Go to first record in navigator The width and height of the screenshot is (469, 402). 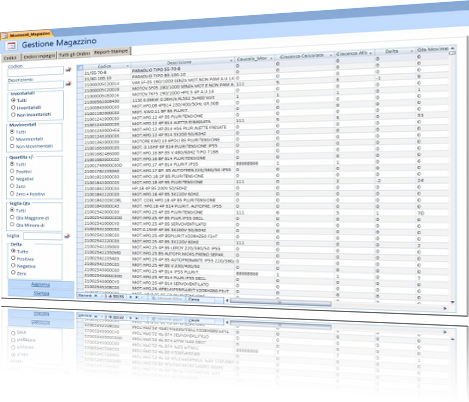coord(96,296)
